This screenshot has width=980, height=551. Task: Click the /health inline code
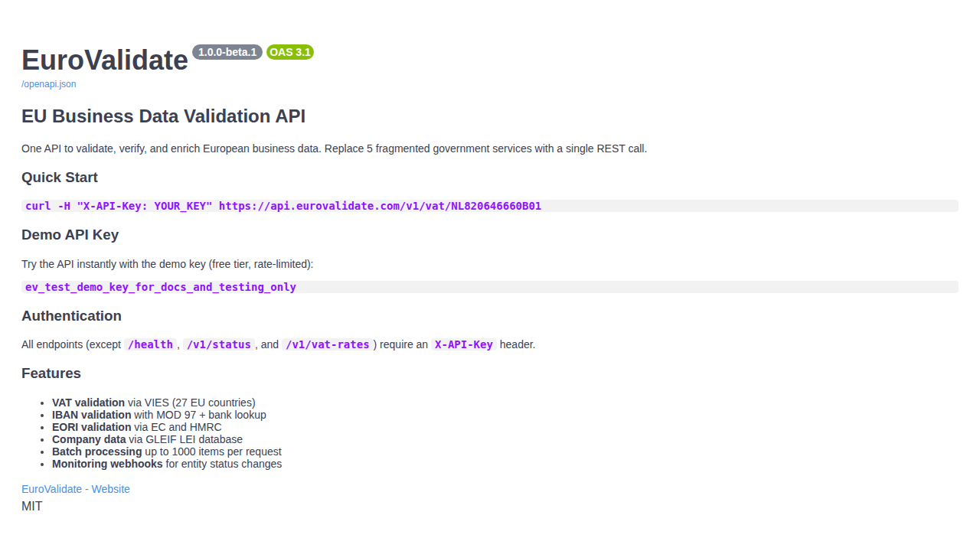click(151, 344)
